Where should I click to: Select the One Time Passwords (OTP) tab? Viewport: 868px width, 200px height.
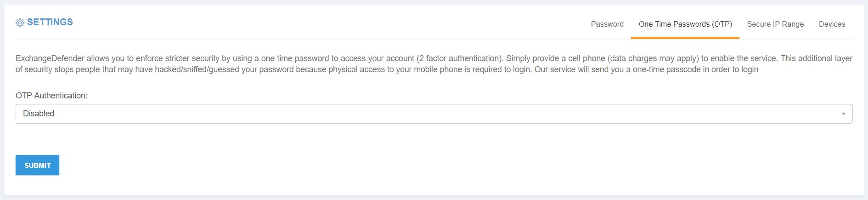pos(685,24)
